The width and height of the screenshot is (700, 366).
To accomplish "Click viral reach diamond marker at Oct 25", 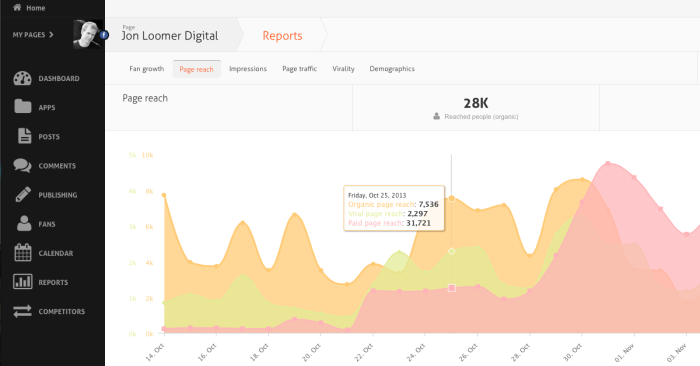I will [451, 251].
